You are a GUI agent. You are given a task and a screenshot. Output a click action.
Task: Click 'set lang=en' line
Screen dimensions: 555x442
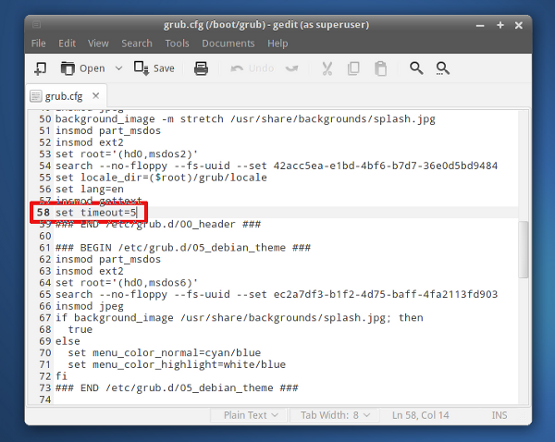click(89, 189)
